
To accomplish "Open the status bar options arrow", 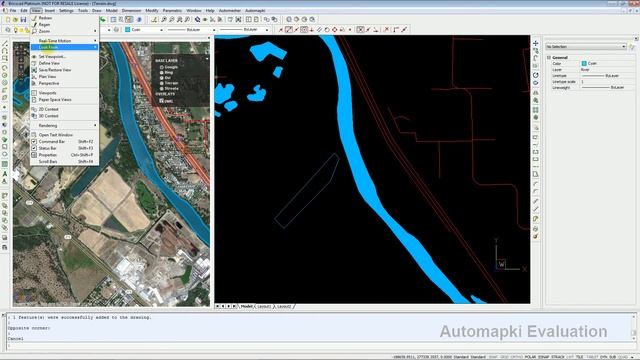I will click(632, 357).
